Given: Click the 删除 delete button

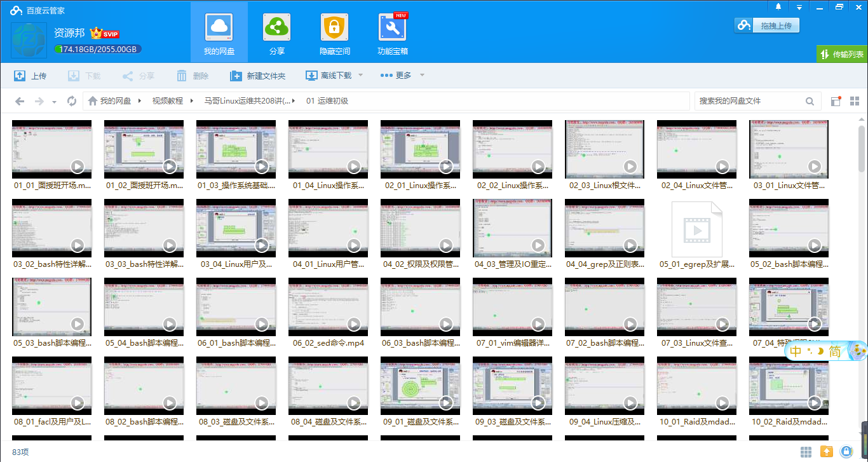Looking at the screenshot, I should click(192, 76).
